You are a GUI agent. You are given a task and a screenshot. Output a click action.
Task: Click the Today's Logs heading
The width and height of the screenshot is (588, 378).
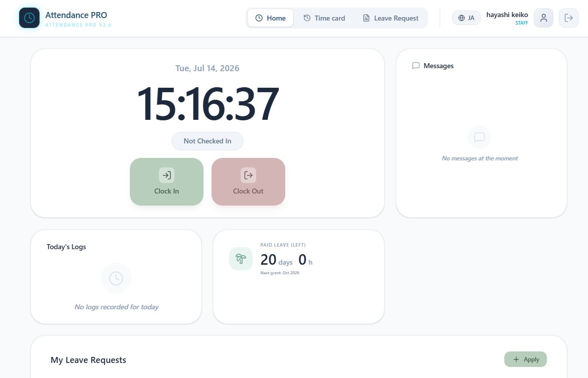tap(66, 247)
